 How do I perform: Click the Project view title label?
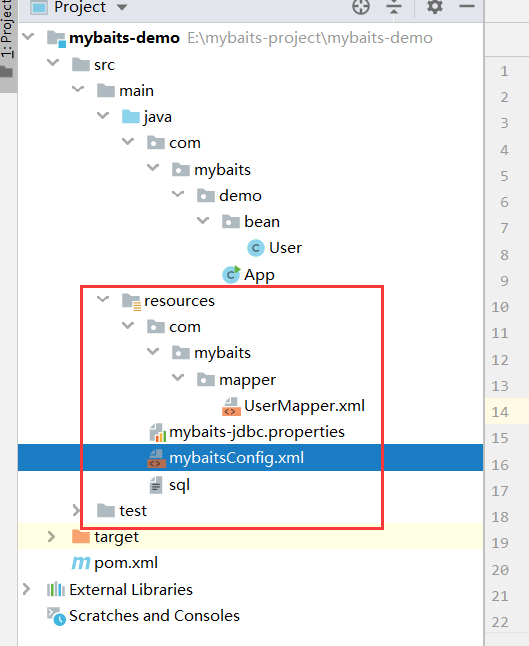point(80,7)
